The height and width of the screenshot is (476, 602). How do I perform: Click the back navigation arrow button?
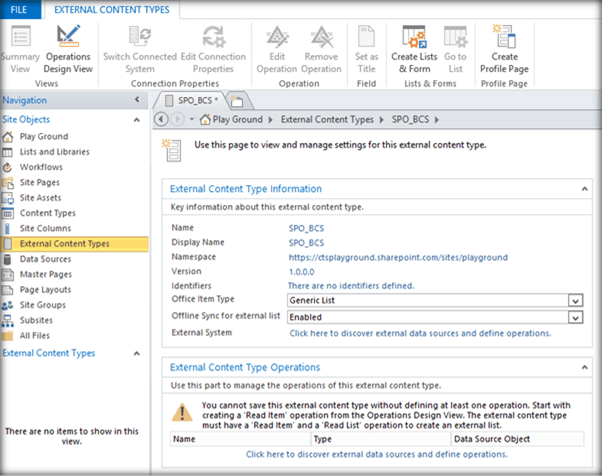tap(163, 119)
